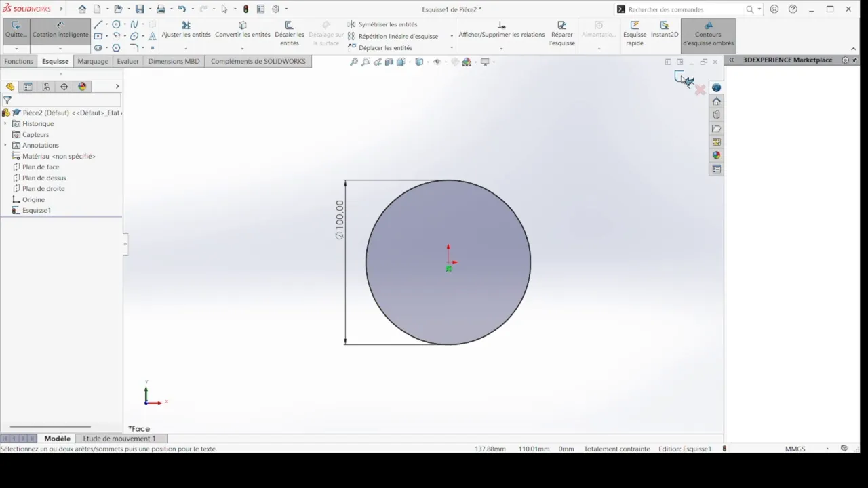Image resolution: width=868 pixels, height=488 pixels.
Task: Open the ConfigurationManager tab icon
Action: 46,87
